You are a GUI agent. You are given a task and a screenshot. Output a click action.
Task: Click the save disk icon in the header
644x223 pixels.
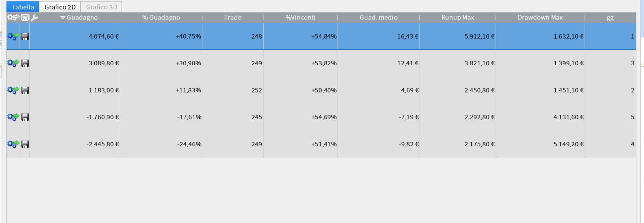pos(25,18)
